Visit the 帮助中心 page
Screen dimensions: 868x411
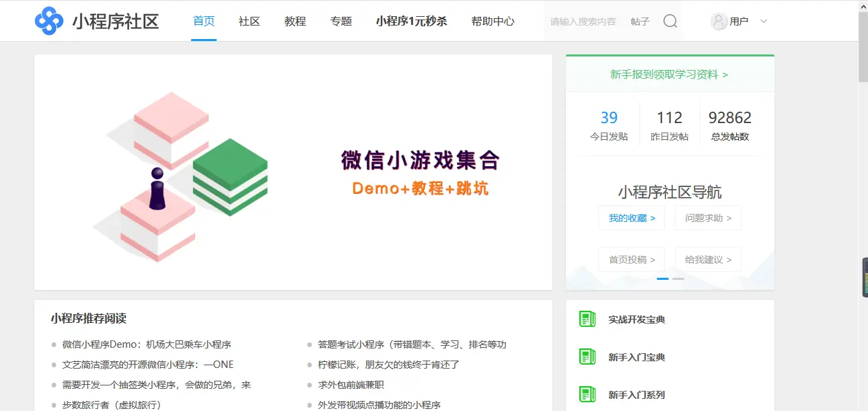pos(493,21)
